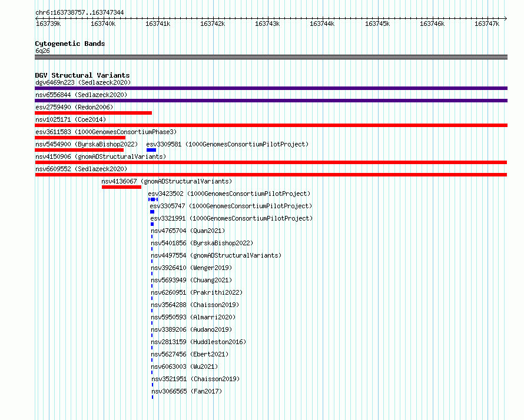Open variant dgv6469n223 (Sedlazeck2020)
The image size is (524, 420).
(x=83, y=82)
